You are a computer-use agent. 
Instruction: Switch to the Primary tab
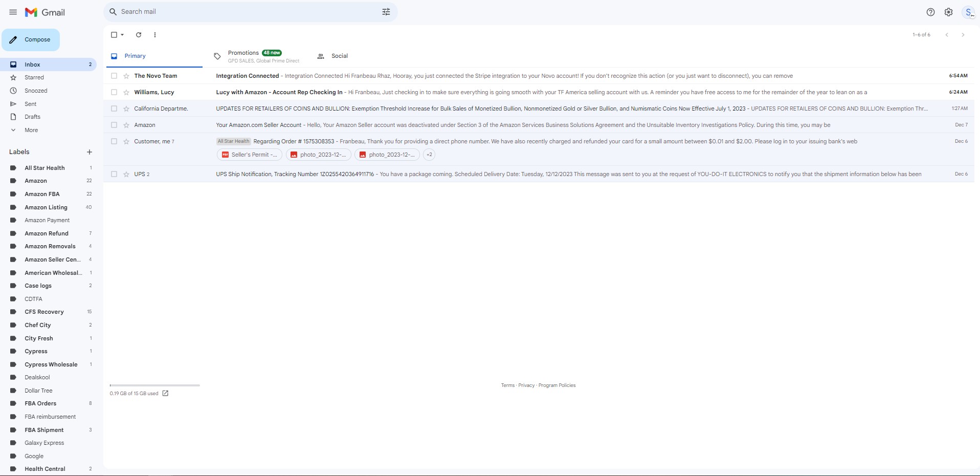(x=154, y=56)
